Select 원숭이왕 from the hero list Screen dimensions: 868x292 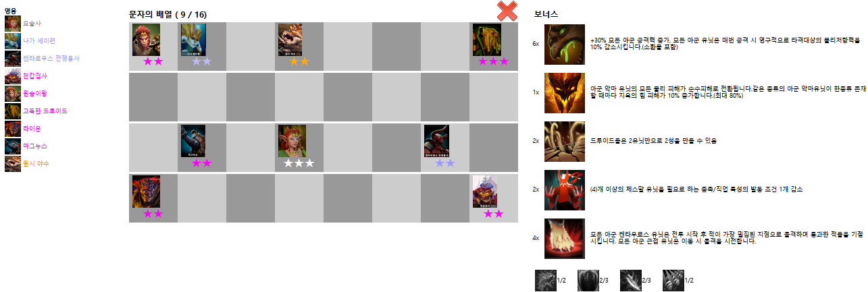tap(35, 93)
